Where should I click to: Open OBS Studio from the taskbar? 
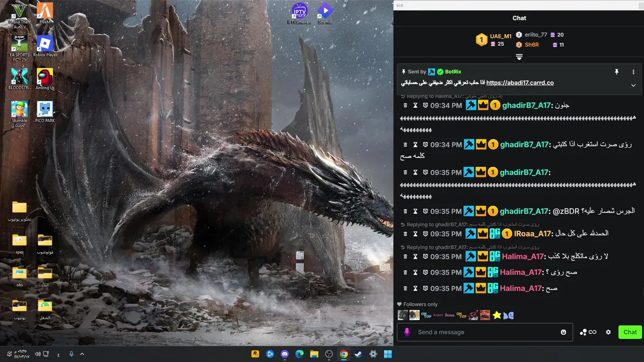[x=329, y=354]
